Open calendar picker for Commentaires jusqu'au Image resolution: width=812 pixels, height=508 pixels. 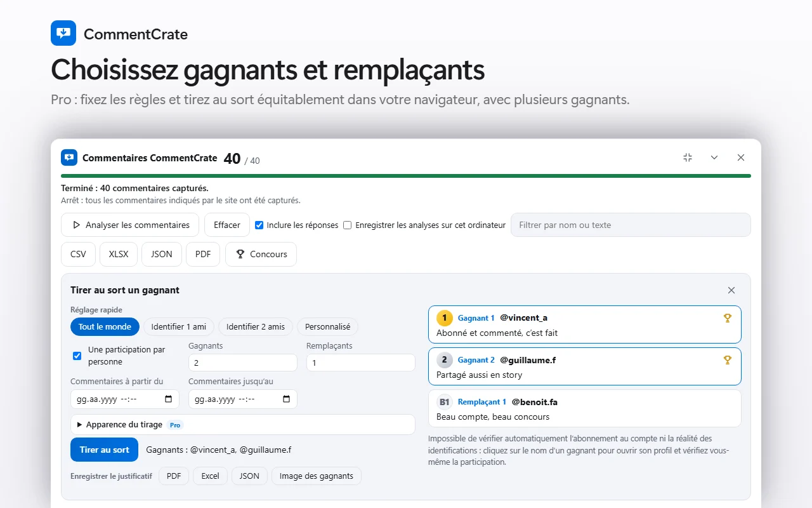point(286,399)
